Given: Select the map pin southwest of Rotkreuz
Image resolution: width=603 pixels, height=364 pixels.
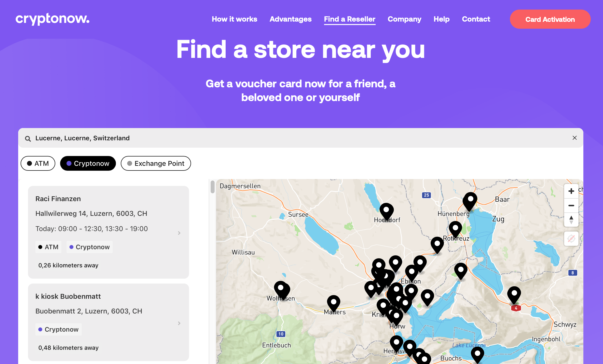Looking at the screenshot, I should (x=437, y=246).
